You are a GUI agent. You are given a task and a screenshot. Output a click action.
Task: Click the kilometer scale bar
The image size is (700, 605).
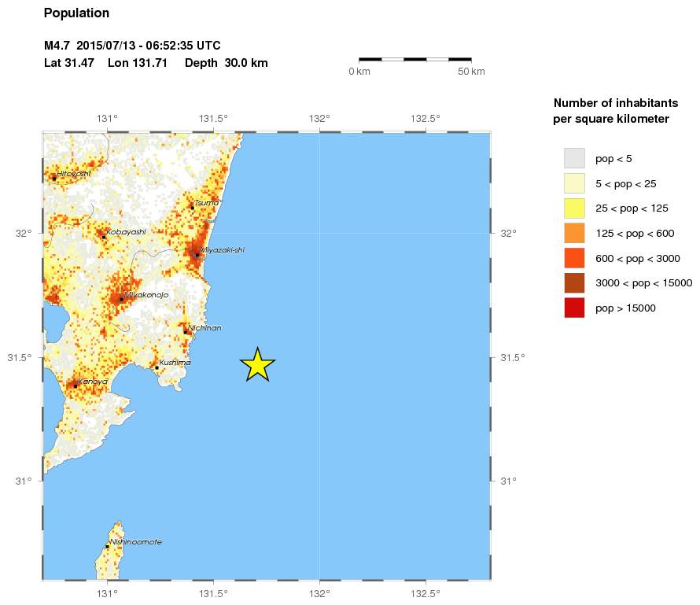click(414, 58)
